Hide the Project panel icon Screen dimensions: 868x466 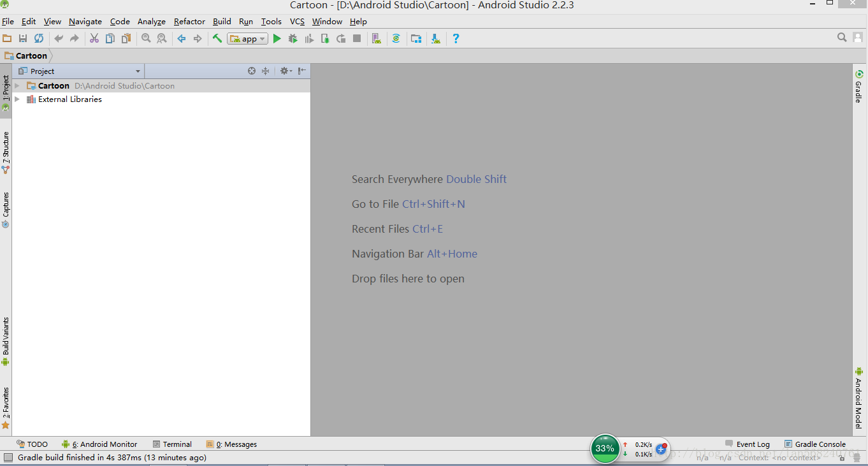(302, 71)
